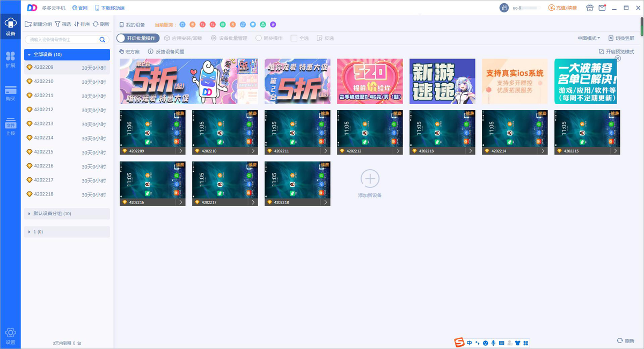Click the microphone icon in the input method bar
644x349 pixels.
click(x=493, y=343)
